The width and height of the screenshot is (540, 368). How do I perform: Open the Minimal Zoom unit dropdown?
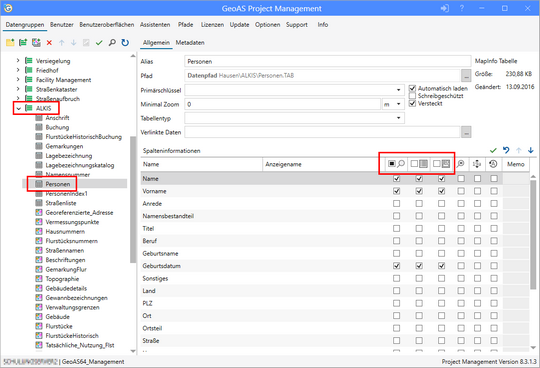click(x=398, y=104)
